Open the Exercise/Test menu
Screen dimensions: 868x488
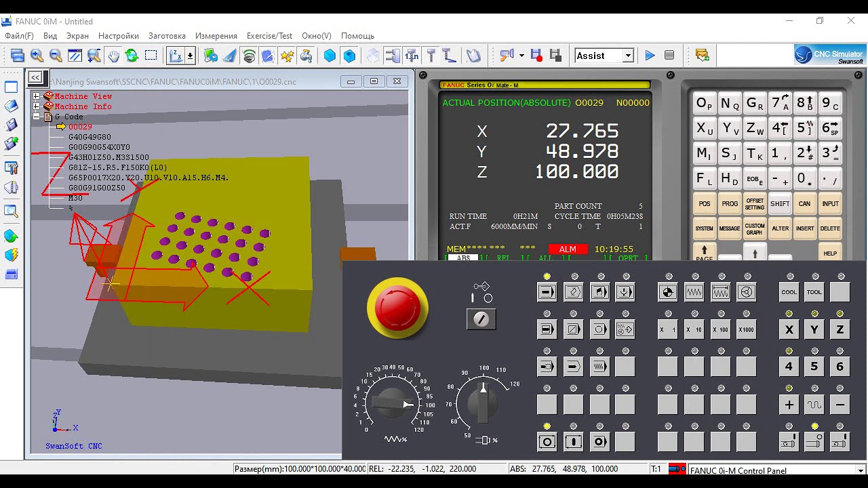tap(269, 36)
